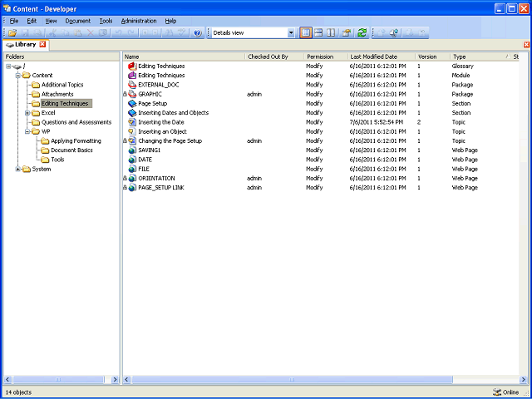The height and width of the screenshot is (399, 532).
Task: Open the Document menu
Action: pyautogui.click(x=78, y=21)
